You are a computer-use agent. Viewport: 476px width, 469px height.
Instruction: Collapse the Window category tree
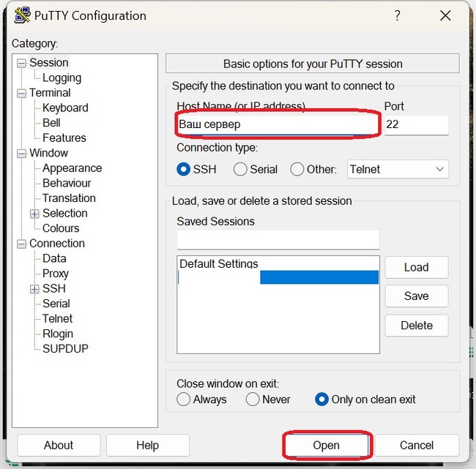click(x=21, y=154)
